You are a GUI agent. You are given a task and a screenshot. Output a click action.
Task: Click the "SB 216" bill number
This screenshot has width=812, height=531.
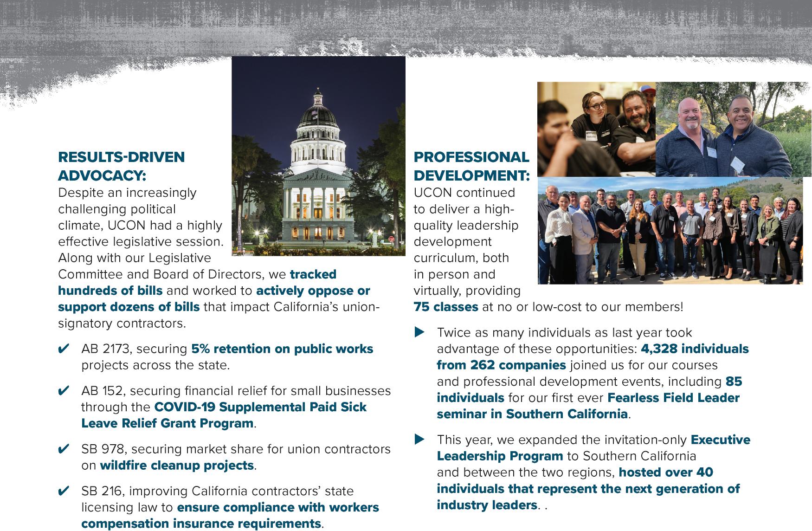tap(103, 491)
